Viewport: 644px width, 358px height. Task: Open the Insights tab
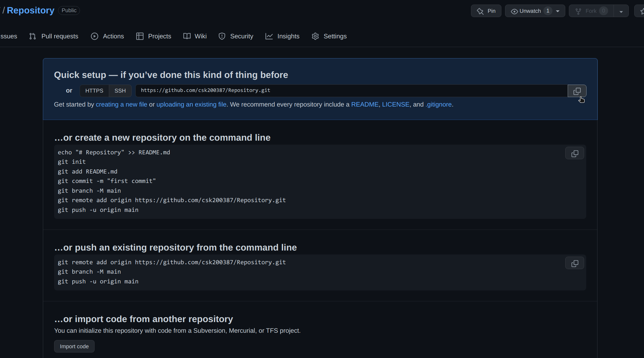[282, 36]
